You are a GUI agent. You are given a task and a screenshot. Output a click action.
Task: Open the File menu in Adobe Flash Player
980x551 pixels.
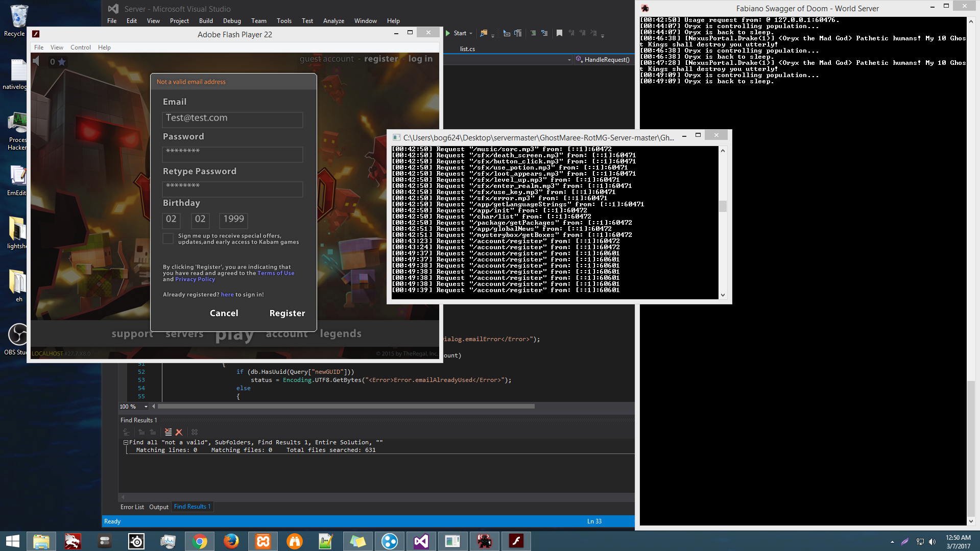pos(39,47)
